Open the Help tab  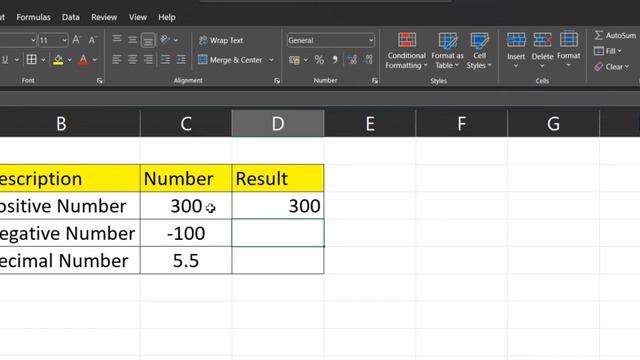click(x=167, y=17)
